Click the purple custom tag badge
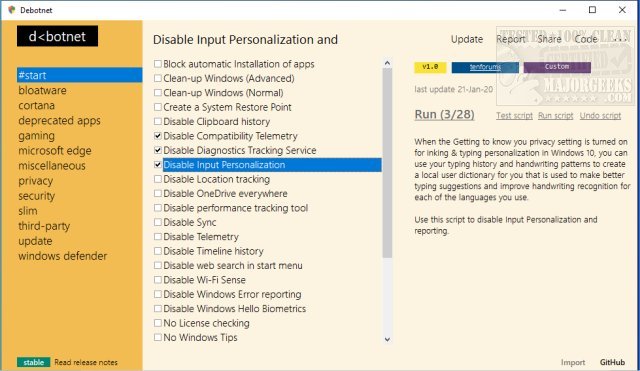640x371 pixels. click(557, 67)
